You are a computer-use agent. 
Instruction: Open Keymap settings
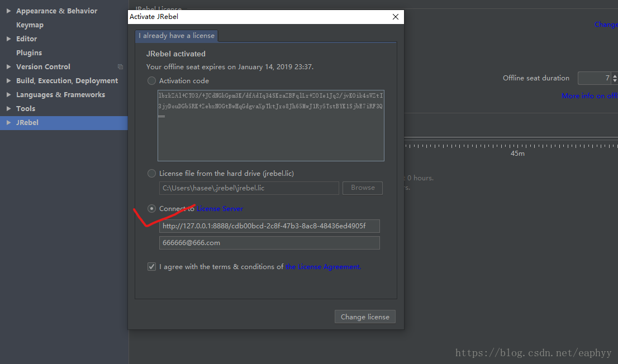(x=30, y=25)
